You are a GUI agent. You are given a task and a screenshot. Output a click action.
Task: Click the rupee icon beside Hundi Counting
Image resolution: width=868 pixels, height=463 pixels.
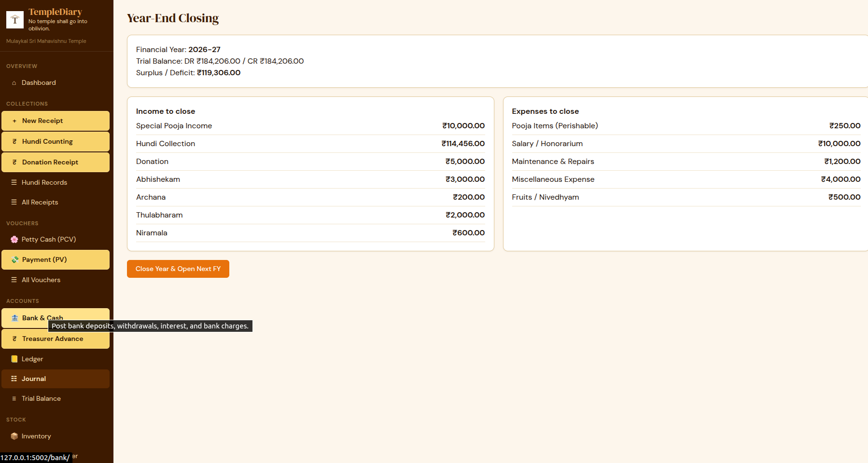(x=14, y=142)
